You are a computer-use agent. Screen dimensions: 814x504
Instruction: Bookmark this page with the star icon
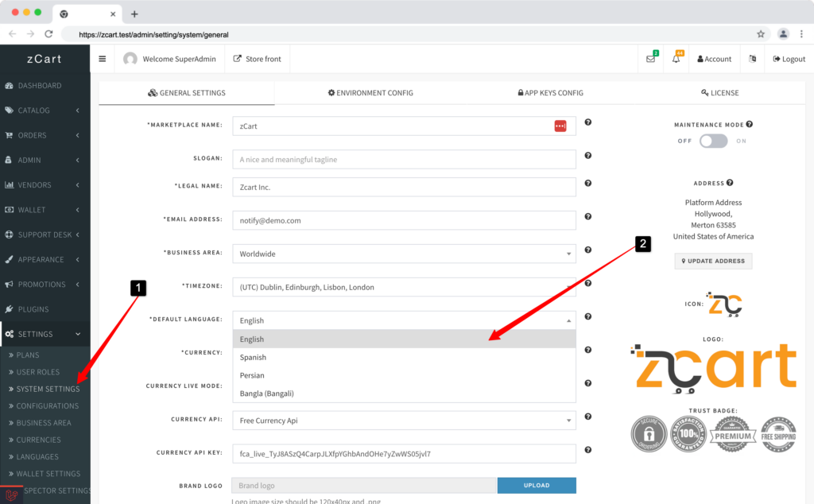[x=761, y=34]
